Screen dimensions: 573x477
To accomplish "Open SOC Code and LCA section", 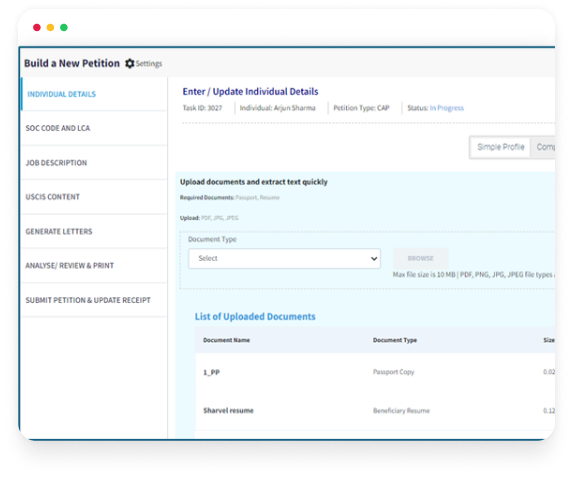I will tap(94, 128).
